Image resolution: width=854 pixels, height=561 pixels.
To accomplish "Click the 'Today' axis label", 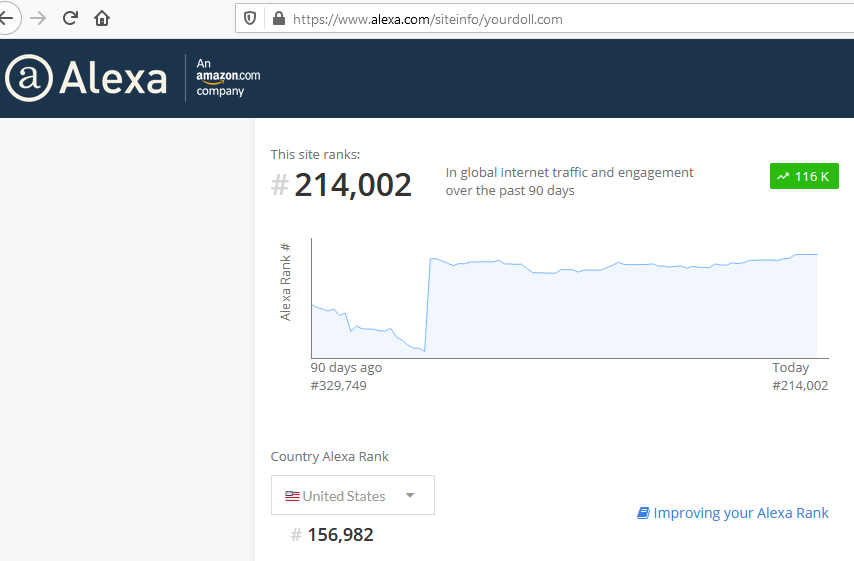I will 790,368.
